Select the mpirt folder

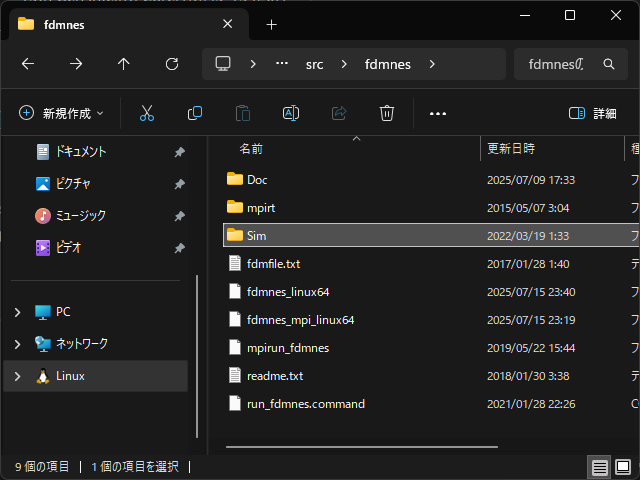tap(261, 208)
